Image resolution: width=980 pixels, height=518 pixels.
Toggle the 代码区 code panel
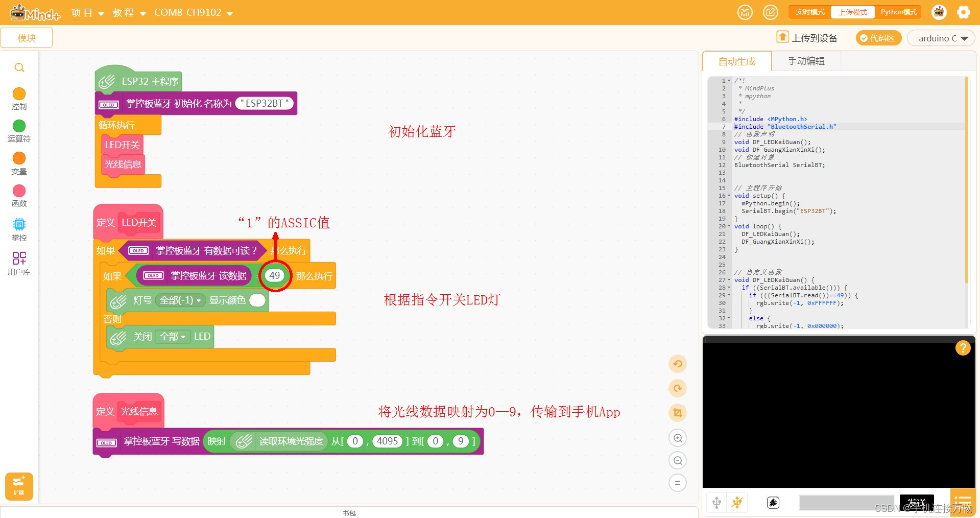(x=878, y=38)
